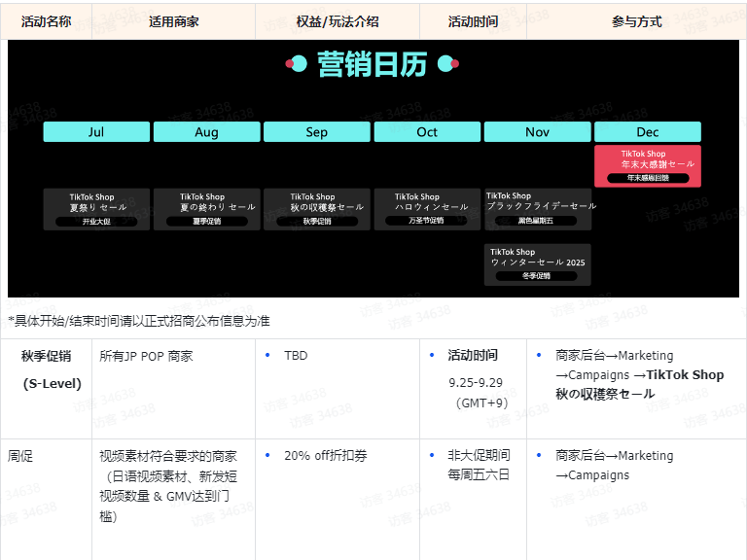
Task: Click 周促 row 商家后台→Marketing→Campaigns text
Action: [x=614, y=466]
